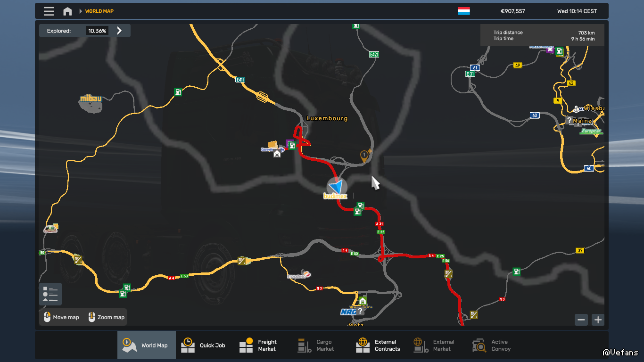Open the Quick Job tab
The image size is (644, 362).
tap(206, 346)
